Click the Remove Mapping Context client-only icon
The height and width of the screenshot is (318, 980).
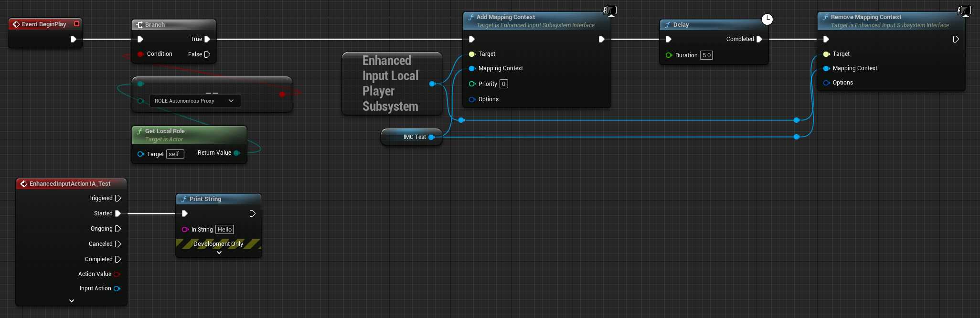click(x=965, y=11)
